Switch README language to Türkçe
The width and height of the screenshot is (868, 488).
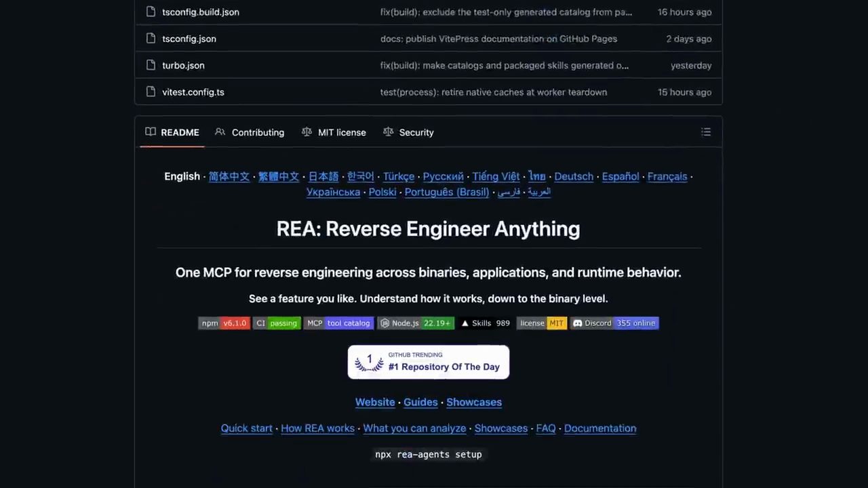click(399, 176)
